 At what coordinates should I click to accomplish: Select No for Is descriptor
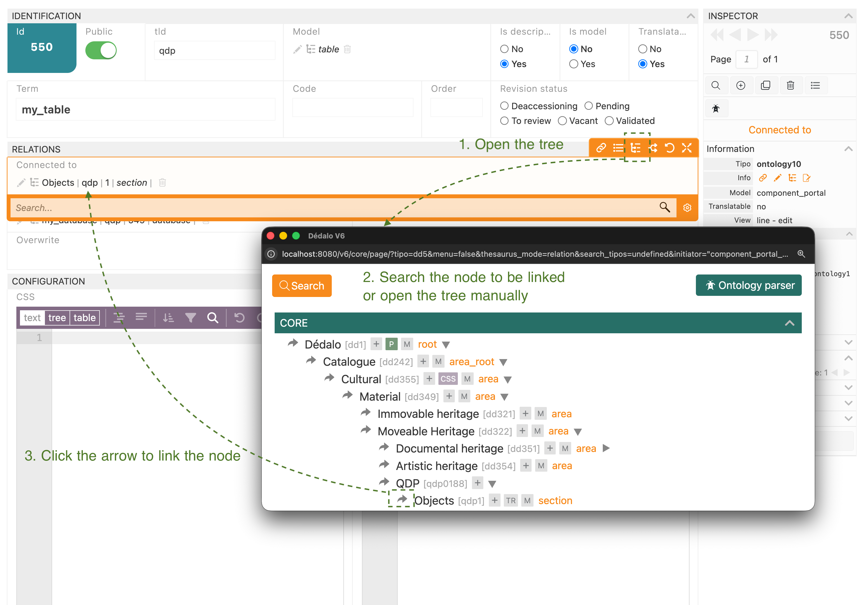tap(504, 49)
